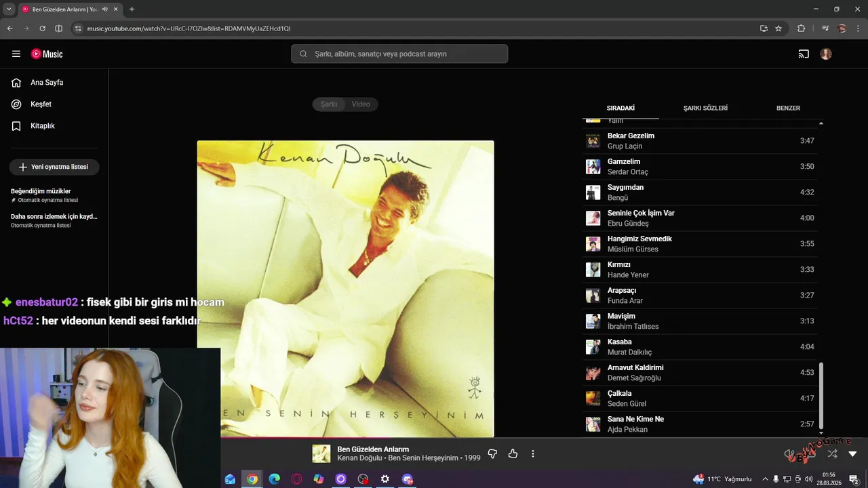Screen dimensions: 868x488
Task: Click the song search field
Action: (x=399, y=54)
